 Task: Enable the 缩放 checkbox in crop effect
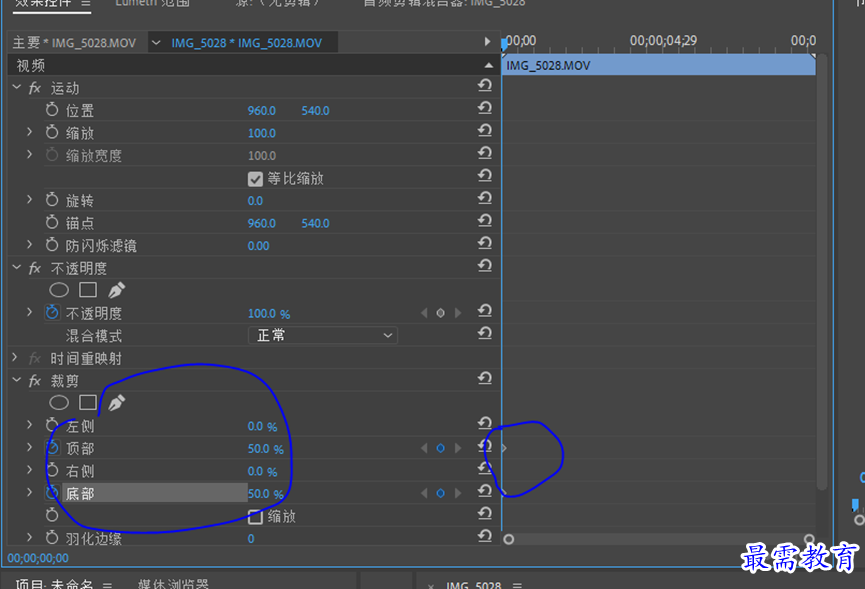(255, 517)
